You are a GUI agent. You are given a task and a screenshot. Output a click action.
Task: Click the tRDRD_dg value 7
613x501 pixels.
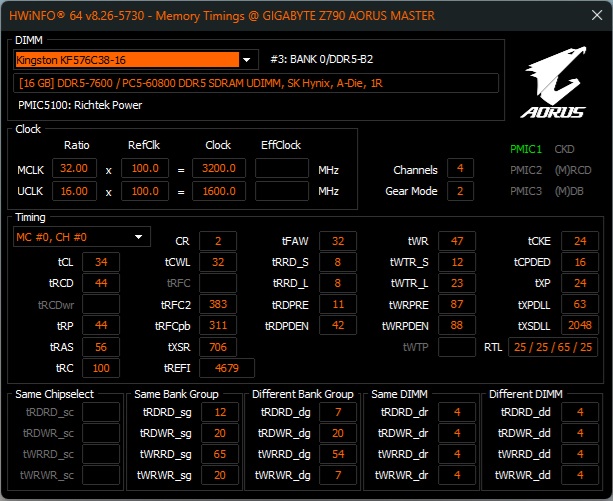coord(338,412)
